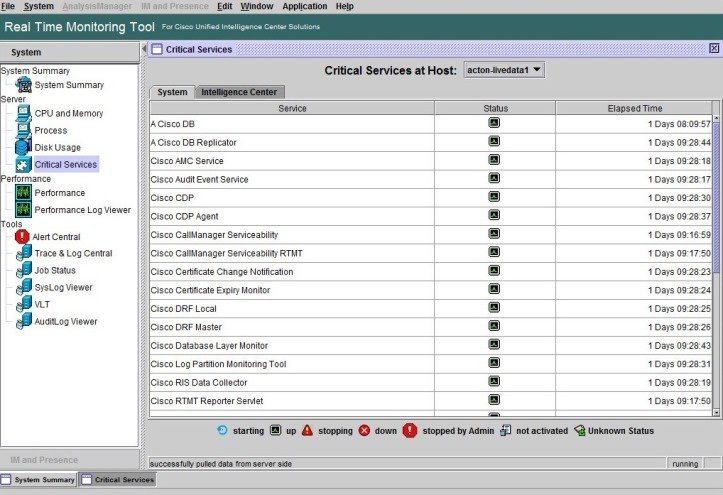Select the Cisco DRF Local row
The image size is (723, 495).
coord(431,308)
